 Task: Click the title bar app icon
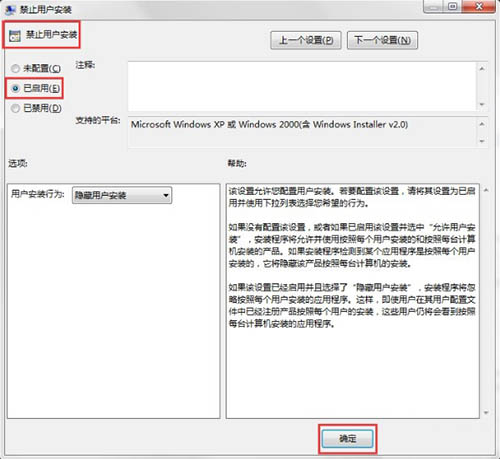pos(10,10)
